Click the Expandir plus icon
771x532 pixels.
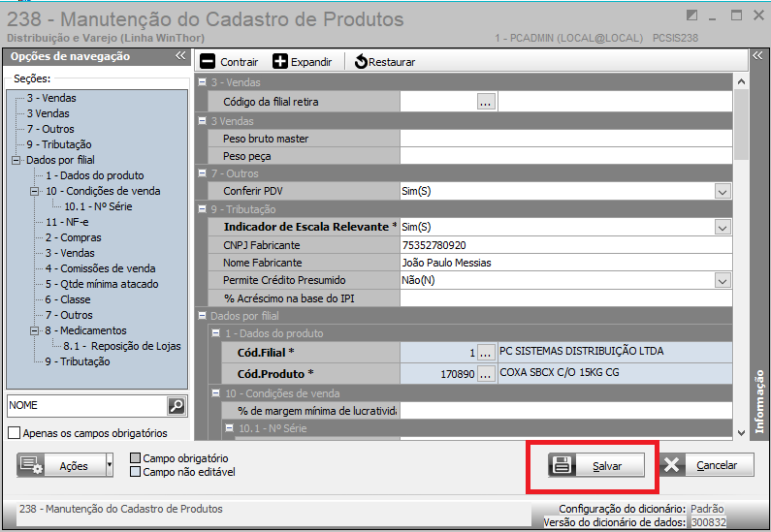point(279,61)
